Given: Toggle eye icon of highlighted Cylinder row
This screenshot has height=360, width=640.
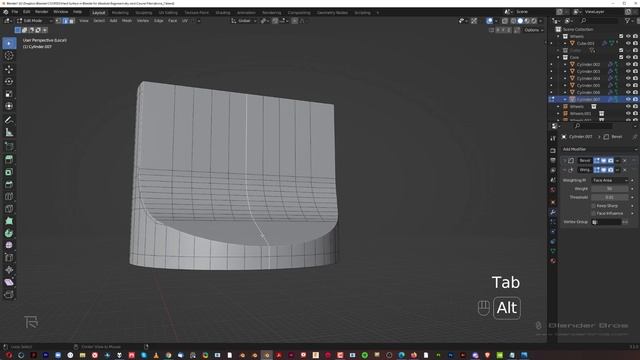Looking at the screenshot, I should pyautogui.click(x=628, y=99).
